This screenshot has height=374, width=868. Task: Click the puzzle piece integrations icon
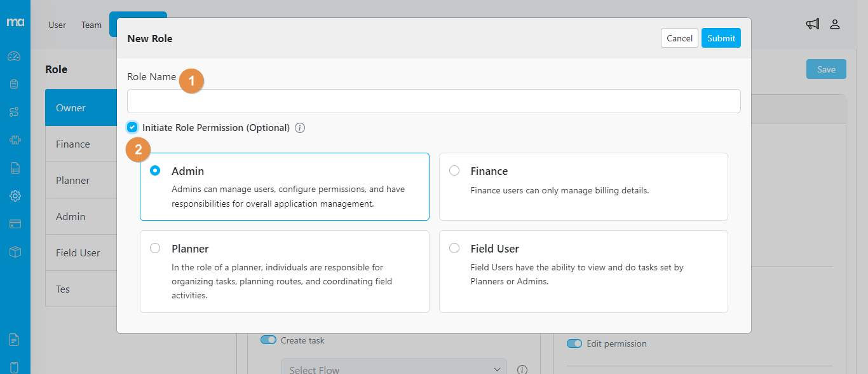15,140
